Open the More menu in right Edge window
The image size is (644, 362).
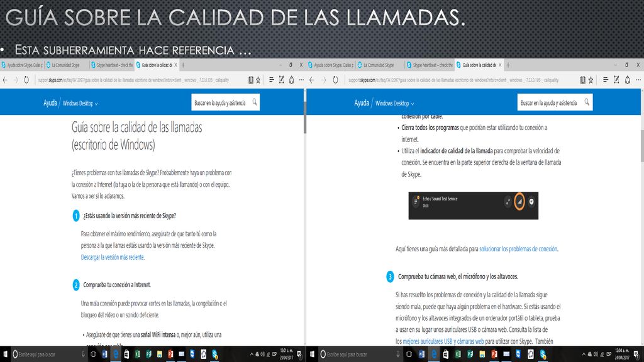(x=638, y=80)
